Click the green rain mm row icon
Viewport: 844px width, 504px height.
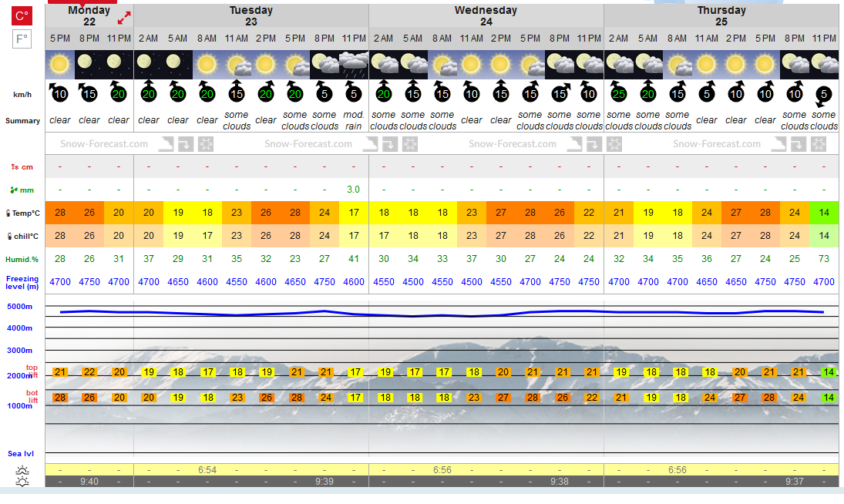pyautogui.click(x=15, y=190)
